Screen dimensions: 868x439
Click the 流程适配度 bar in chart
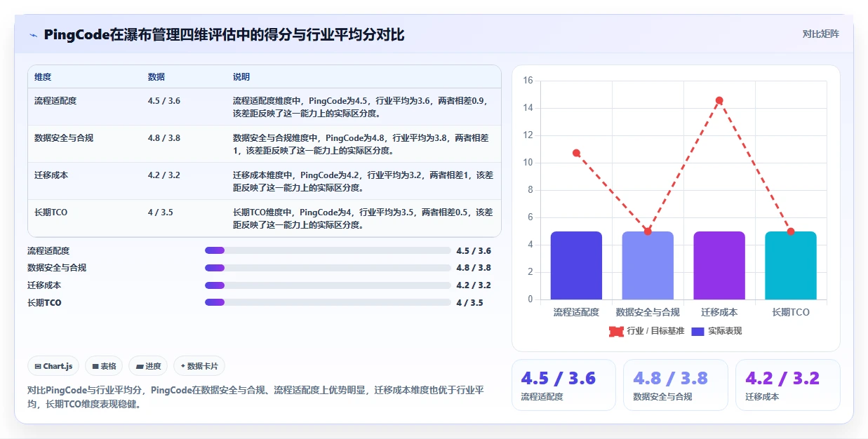[x=576, y=266]
